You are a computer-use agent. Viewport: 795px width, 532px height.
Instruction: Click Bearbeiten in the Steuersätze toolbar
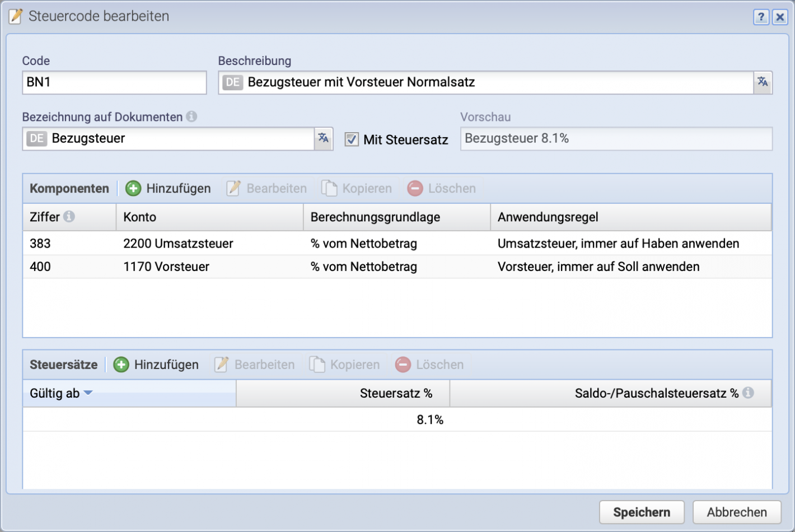click(255, 365)
